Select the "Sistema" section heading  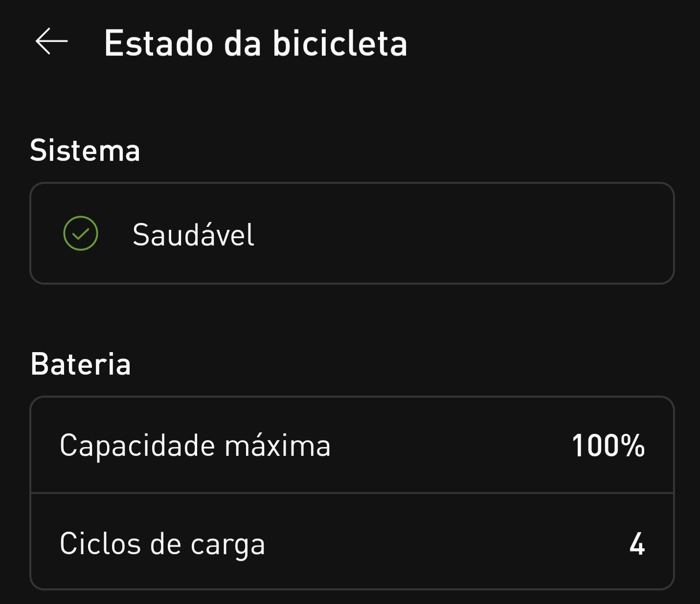(85, 150)
